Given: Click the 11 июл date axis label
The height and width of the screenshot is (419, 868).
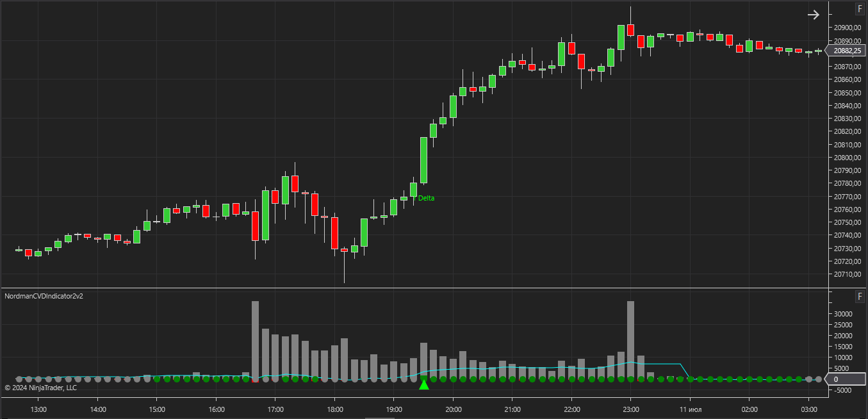Looking at the screenshot, I should pos(690,409).
